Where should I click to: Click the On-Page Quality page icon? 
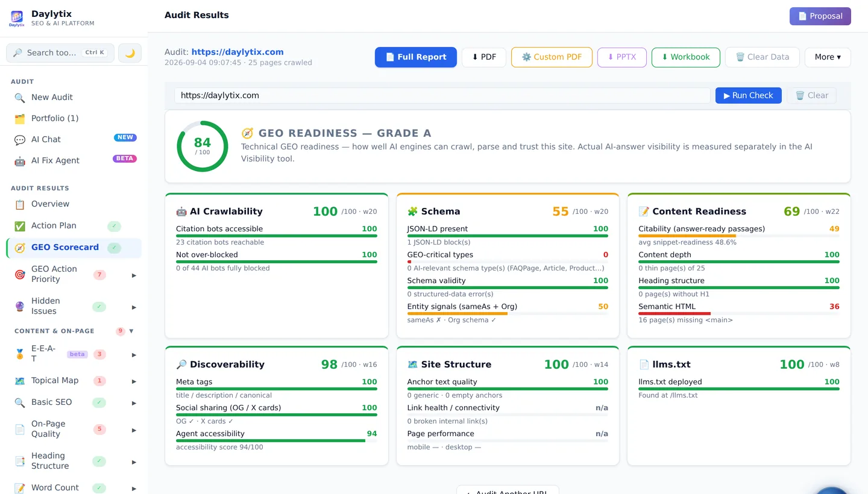pyautogui.click(x=20, y=429)
